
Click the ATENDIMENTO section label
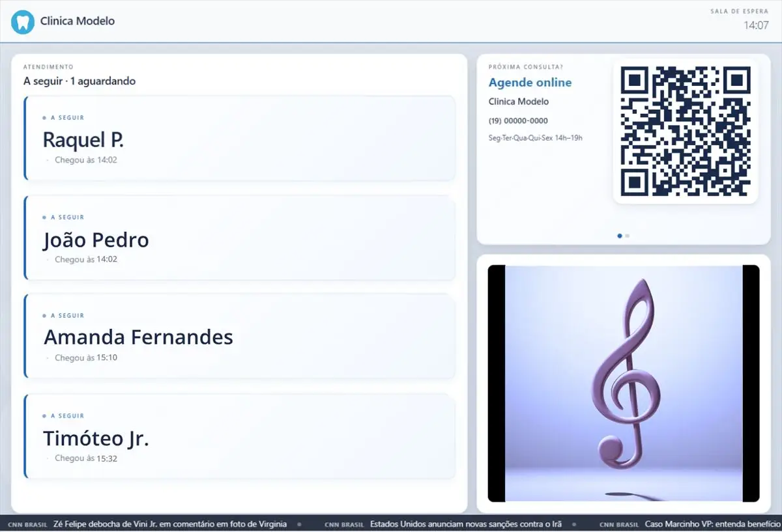click(48, 67)
